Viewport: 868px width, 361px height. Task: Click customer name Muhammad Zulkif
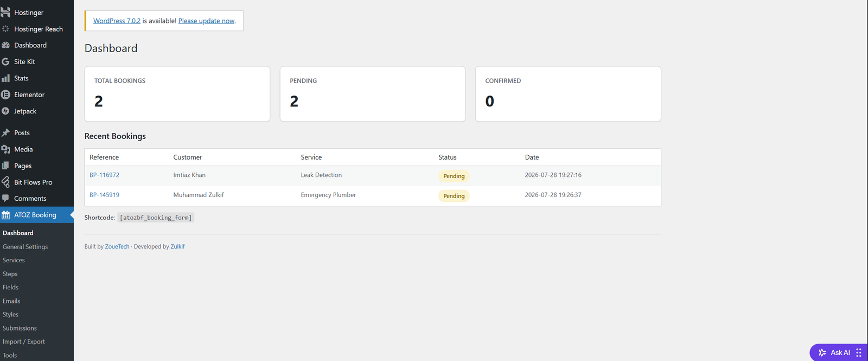point(199,195)
